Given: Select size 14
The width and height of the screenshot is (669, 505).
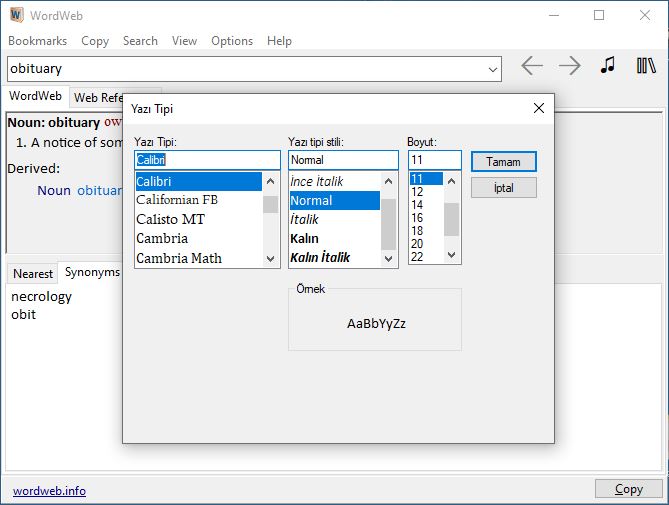Looking at the screenshot, I should point(426,205).
